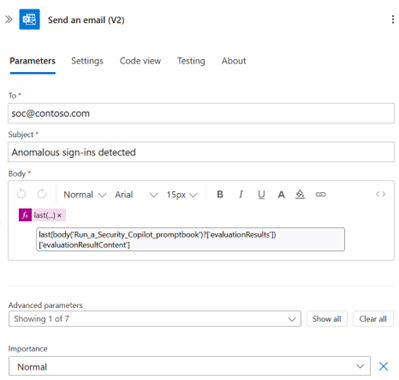Collapse the panel with double chevron icon
This screenshot has width=399, height=380.
[9, 19]
